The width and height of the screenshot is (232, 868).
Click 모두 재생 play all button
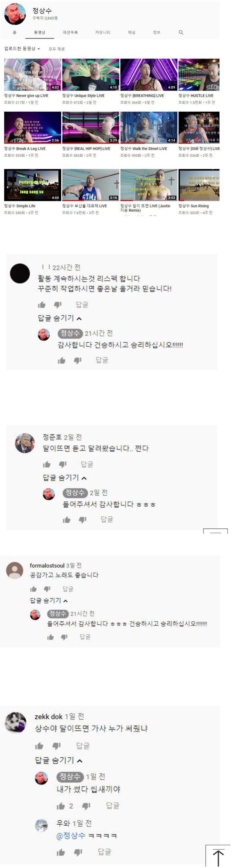(x=57, y=49)
